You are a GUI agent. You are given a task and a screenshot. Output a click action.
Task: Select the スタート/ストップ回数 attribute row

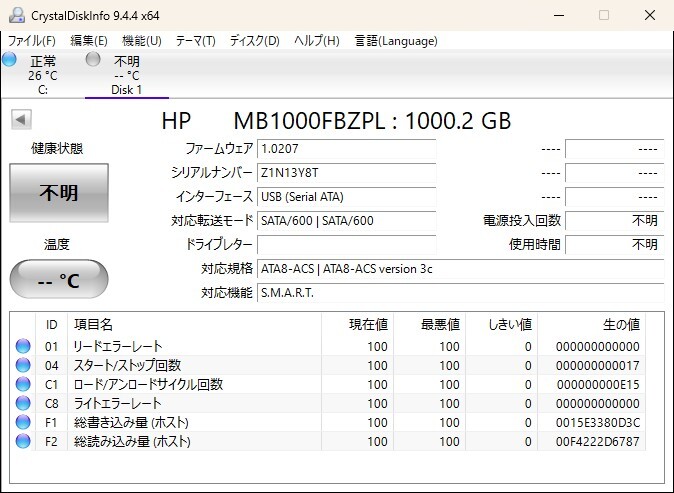[328, 365]
